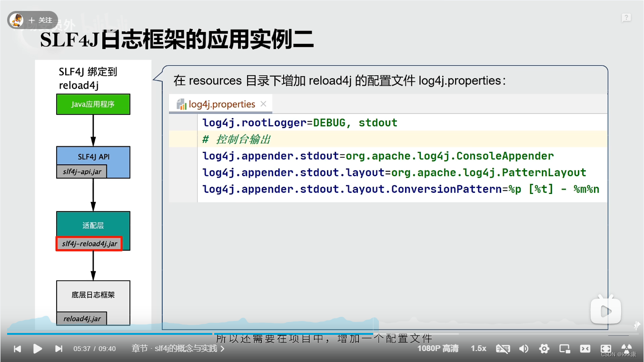Viewport: 644px width, 362px height.
Task: Toggle web fullscreen mode
Action: point(585,349)
